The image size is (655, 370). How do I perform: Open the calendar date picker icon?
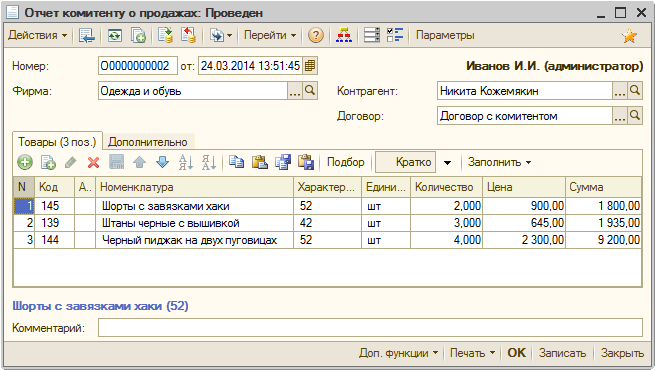tap(310, 66)
